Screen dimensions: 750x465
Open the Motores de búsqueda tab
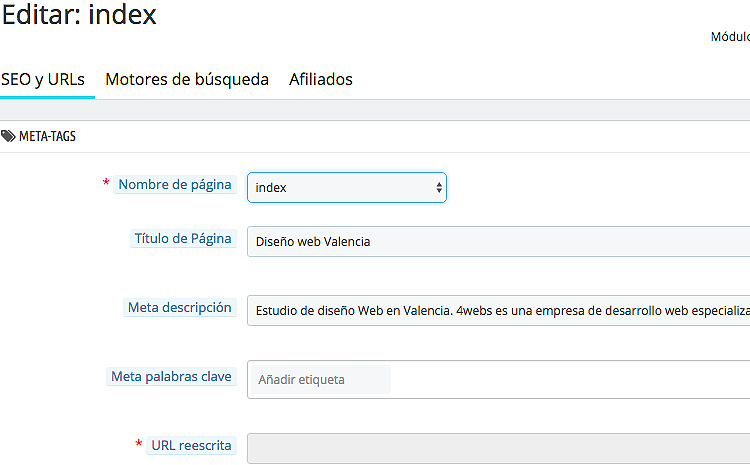click(x=187, y=79)
